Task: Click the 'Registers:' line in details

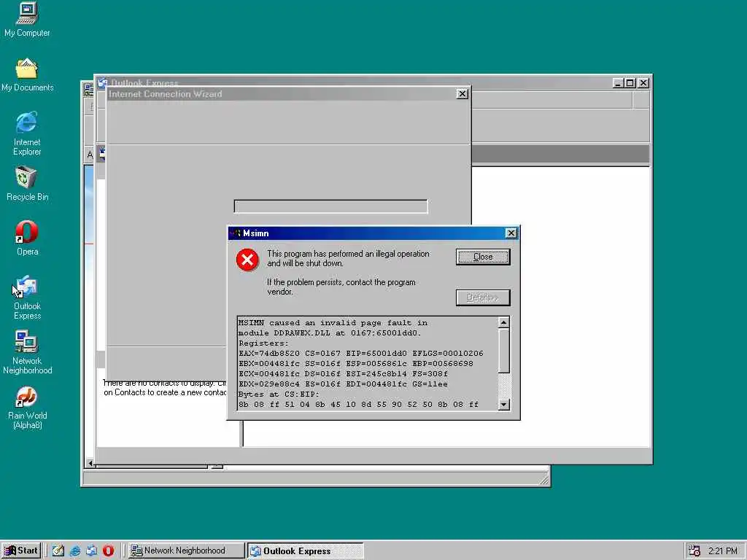Action: [263, 343]
